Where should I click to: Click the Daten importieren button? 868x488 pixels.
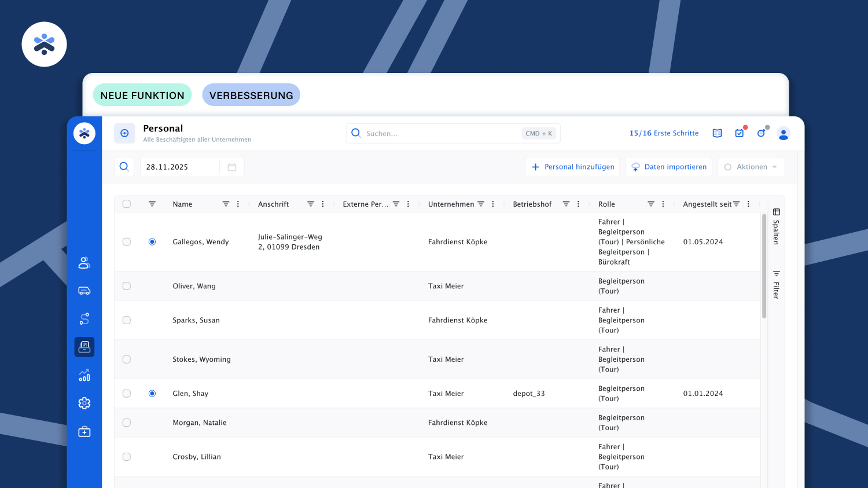(668, 167)
